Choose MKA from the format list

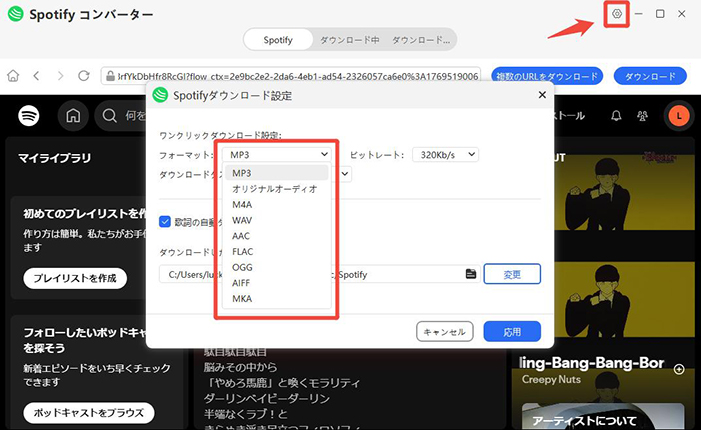(x=277, y=298)
